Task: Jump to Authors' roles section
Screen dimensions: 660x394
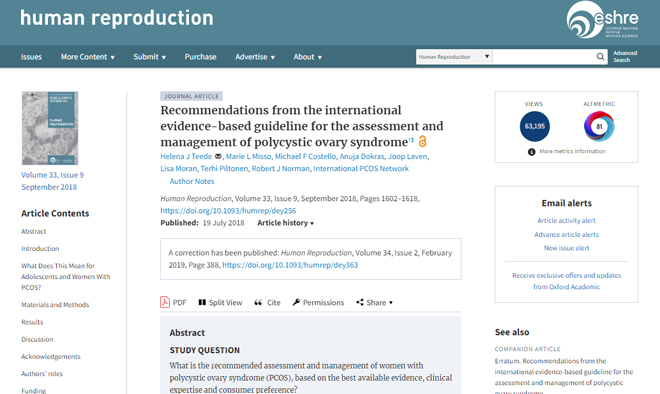Action: 42,374
